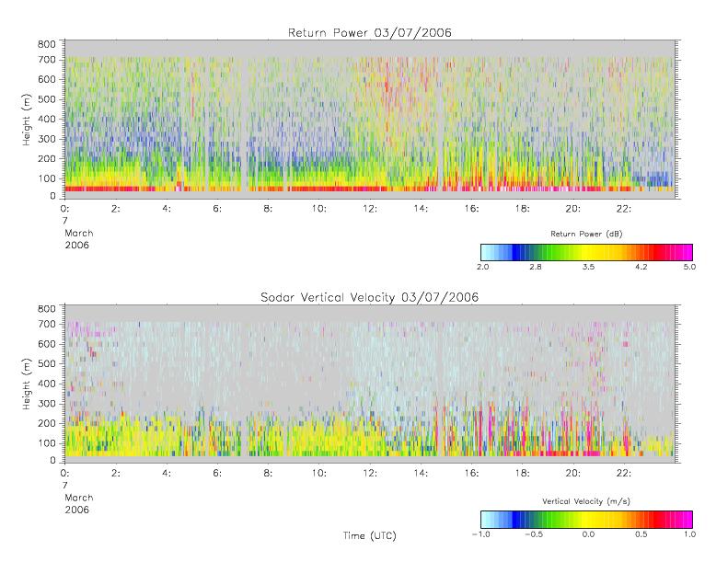Click the '16:' time tick under Return Power plot
Viewport: 728px width, 562px height.
[471, 209]
